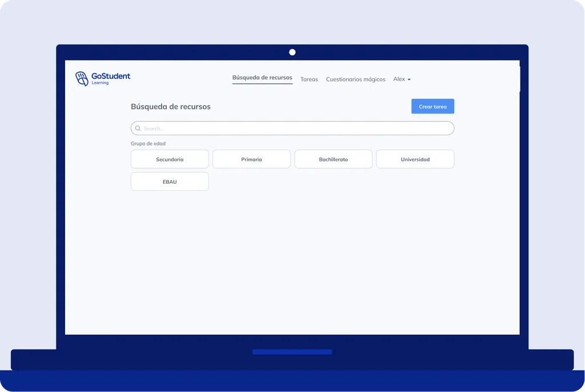Go to Búsqueda de recursos tab
The width and height of the screenshot is (585, 392).
tap(262, 78)
